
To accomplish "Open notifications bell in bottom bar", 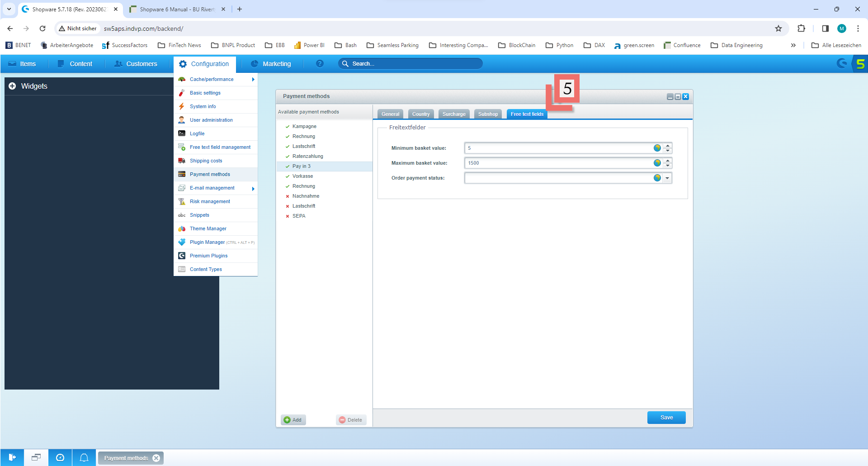I will click(84, 458).
